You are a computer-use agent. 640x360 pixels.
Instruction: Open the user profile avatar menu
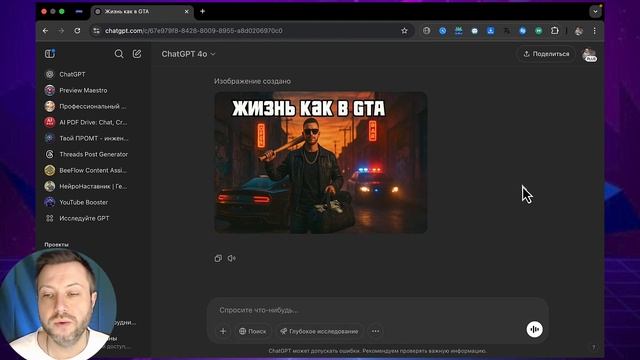coord(589,54)
